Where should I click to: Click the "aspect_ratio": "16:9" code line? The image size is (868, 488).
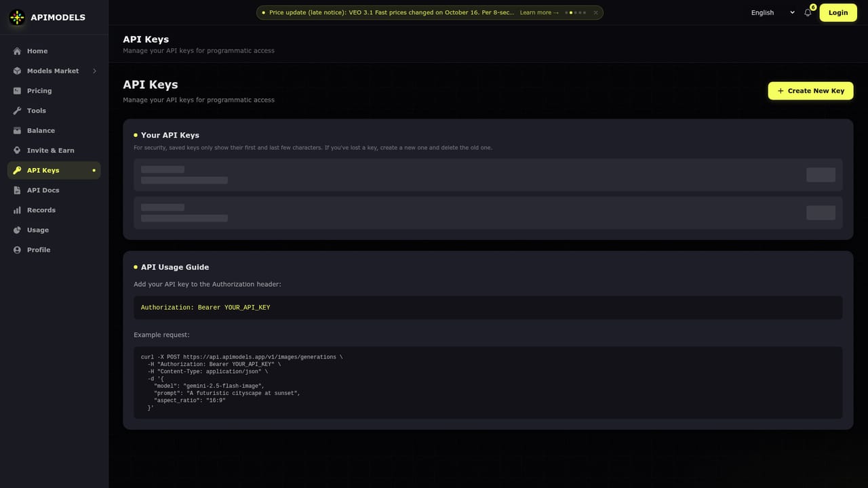(190, 401)
